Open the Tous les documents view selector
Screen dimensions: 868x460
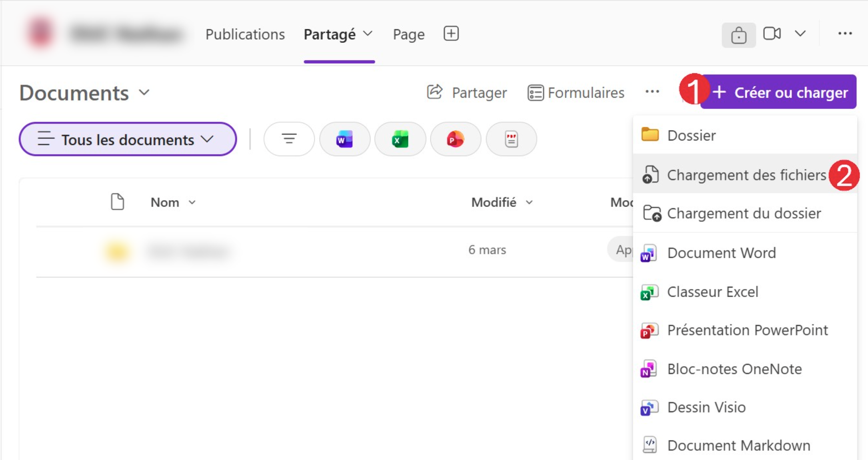[x=128, y=139]
